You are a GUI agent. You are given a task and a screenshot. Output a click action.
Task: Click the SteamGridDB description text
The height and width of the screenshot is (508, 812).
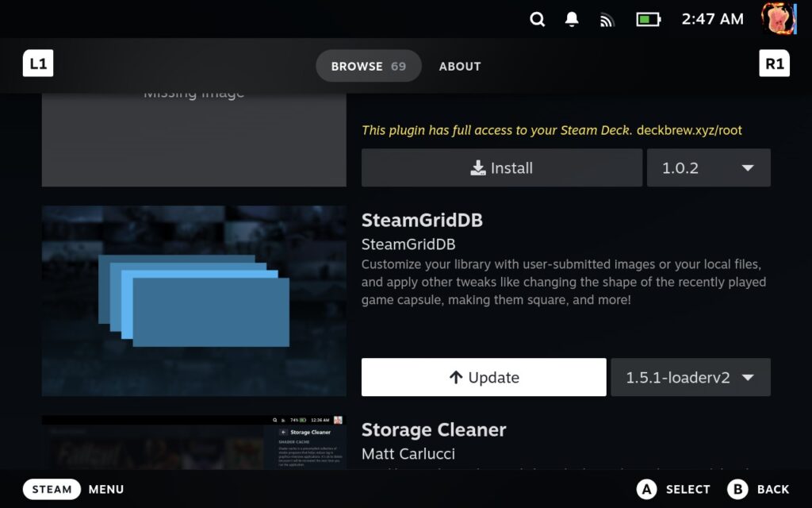pos(564,282)
